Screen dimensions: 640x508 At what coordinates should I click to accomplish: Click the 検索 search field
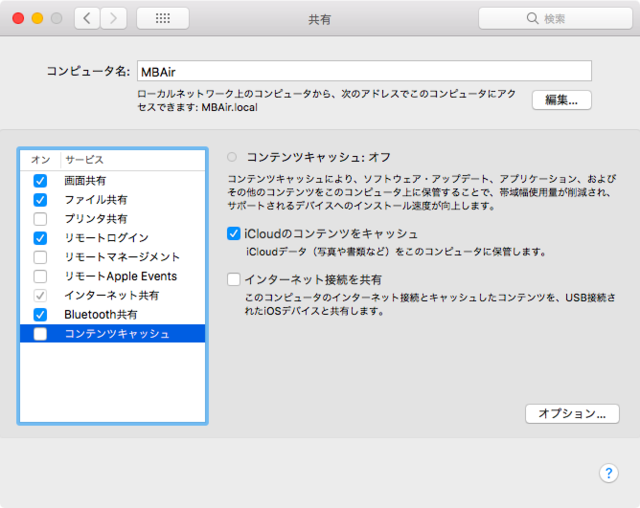pyautogui.click(x=555, y=18)
